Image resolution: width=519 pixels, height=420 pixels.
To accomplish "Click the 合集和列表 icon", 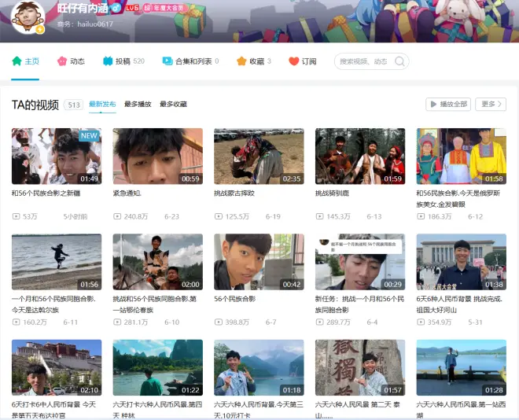I will tap(167, 61).
